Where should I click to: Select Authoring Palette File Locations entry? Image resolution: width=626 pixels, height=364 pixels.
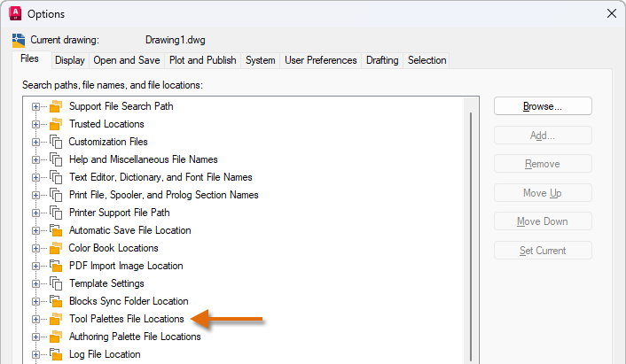coord(135,337)
